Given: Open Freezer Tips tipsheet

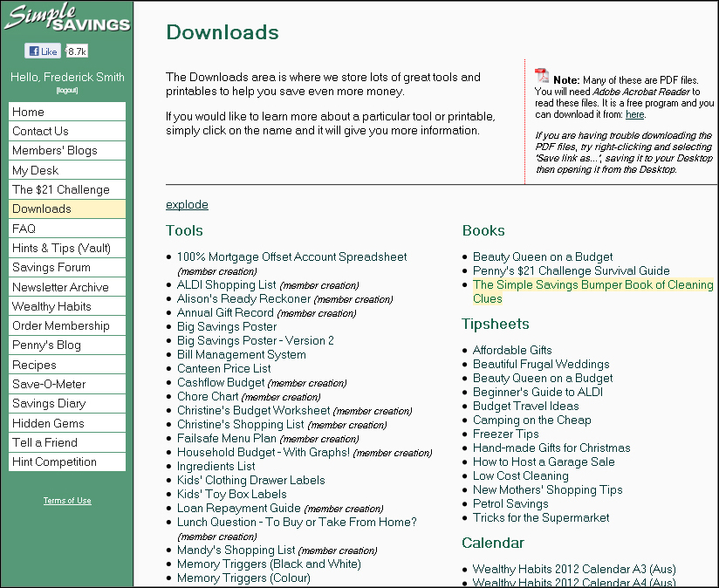Looking at the screenshot, I should click(x=506, y=434).
